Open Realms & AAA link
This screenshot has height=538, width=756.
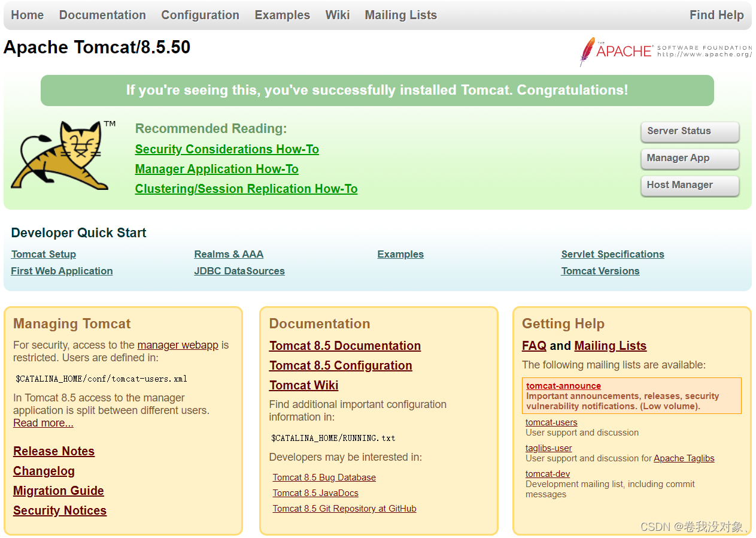(229, 254)
